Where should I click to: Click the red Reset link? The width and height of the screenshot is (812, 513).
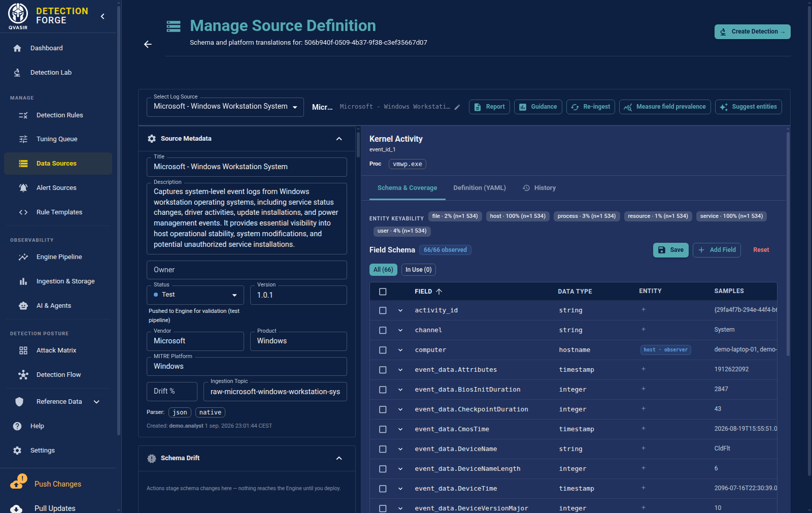click(x=761, y=250)
